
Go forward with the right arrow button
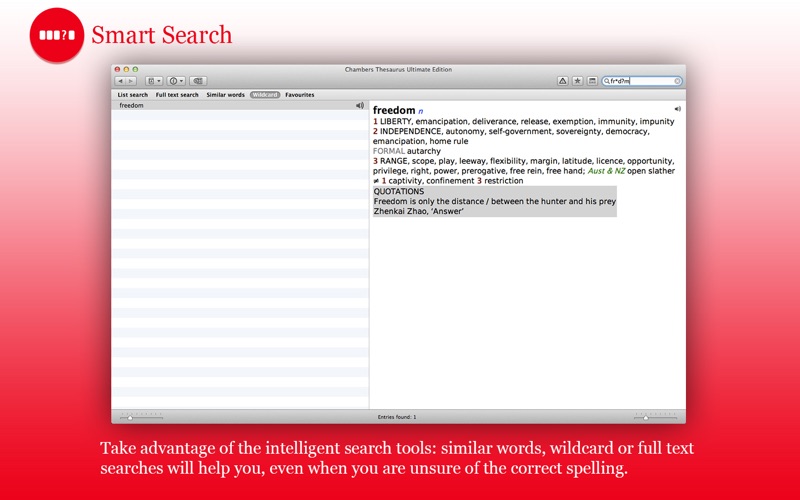[131, 81]
